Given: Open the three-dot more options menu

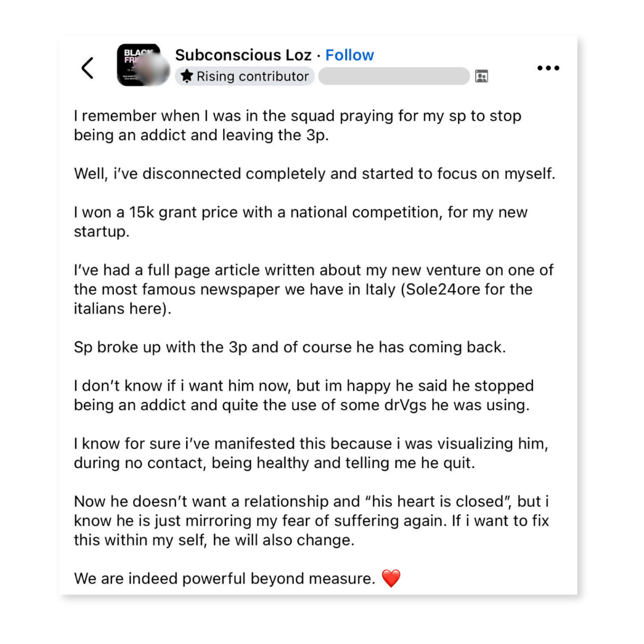Looking at the screenshot, I should point(548,68).
